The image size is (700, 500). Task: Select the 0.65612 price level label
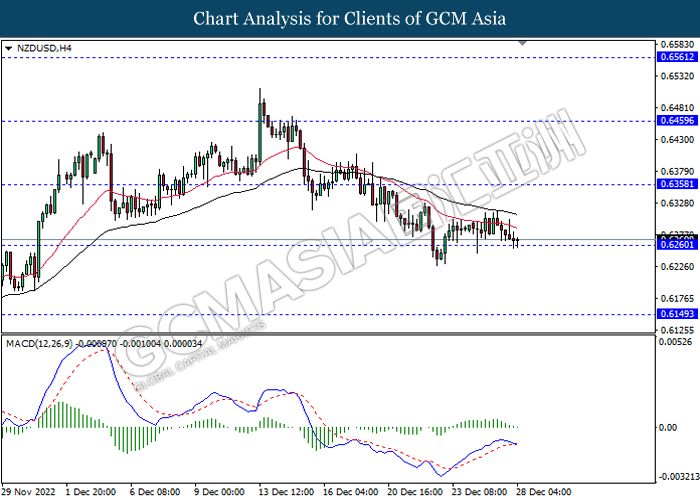(677, 57)
